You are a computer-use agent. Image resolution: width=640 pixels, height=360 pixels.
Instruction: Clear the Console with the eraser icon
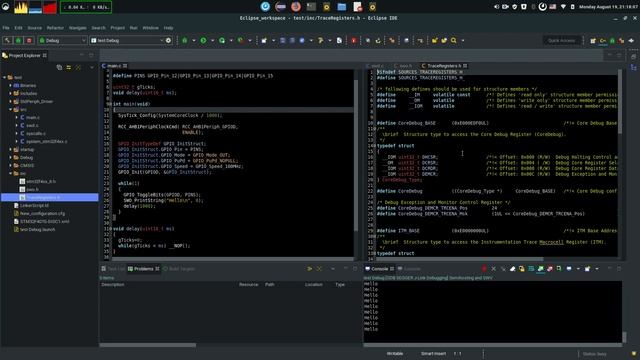513,269
